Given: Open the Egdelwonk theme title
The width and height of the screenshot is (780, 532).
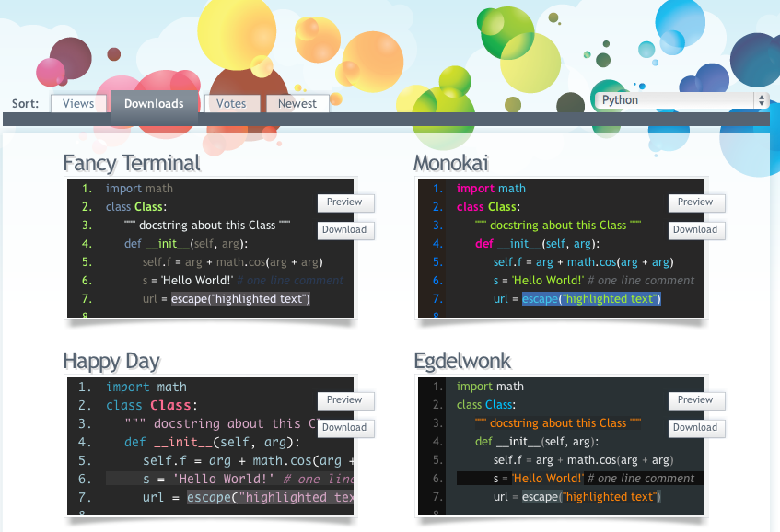Looking at the screenshot, I should (462, 361).
